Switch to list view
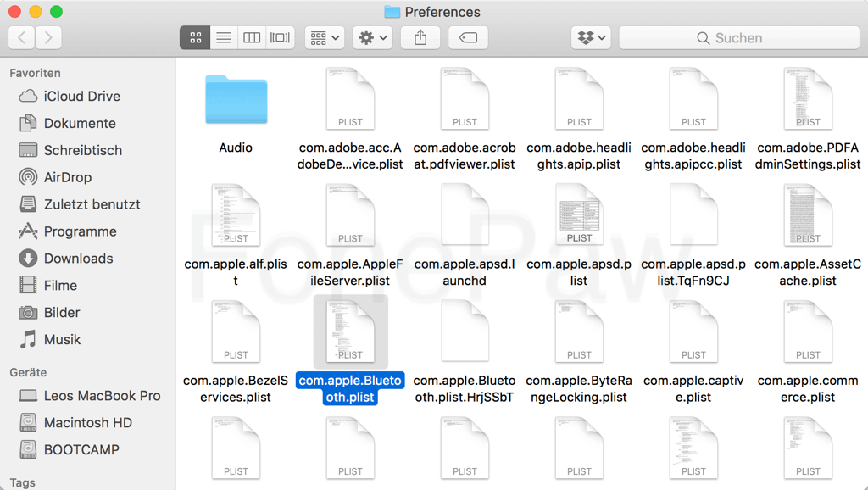 click(x=224, y=37)
